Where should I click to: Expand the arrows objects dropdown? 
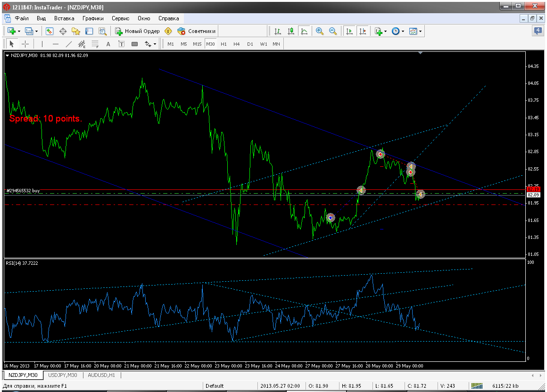click(155, 44)
